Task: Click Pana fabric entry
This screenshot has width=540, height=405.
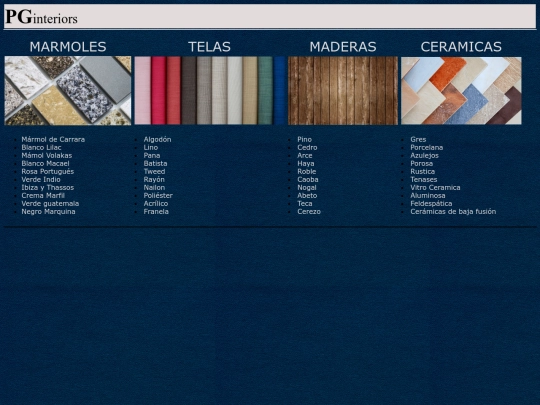Action: (x=152, y=155)
